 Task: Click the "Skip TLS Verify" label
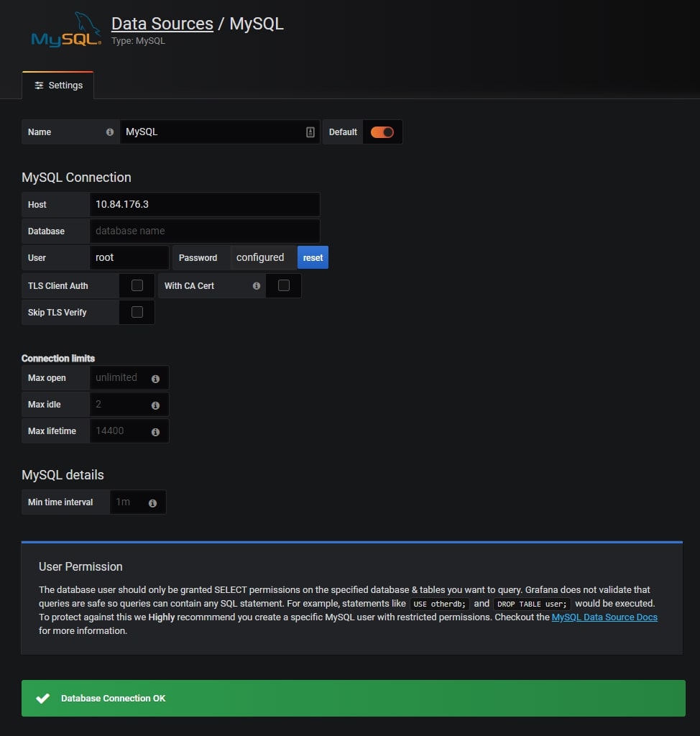(57, 313)
